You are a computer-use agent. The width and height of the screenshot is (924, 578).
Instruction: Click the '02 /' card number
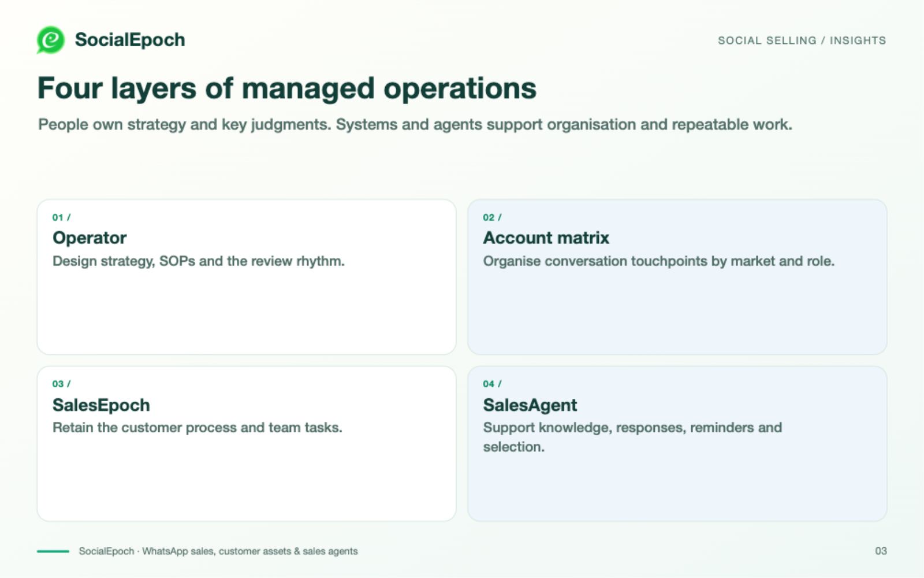(x=492, y=217)
